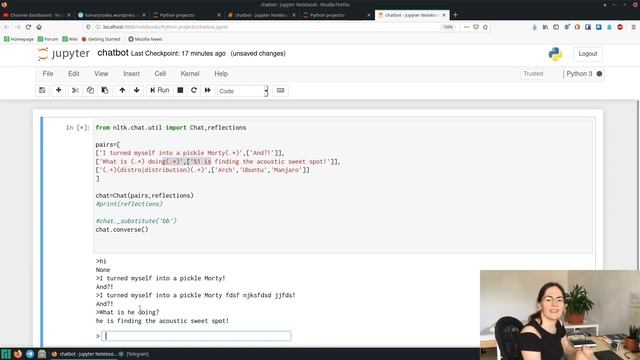Open the View menu
Viewport: 640px width, 360px height.
(101, 74)
